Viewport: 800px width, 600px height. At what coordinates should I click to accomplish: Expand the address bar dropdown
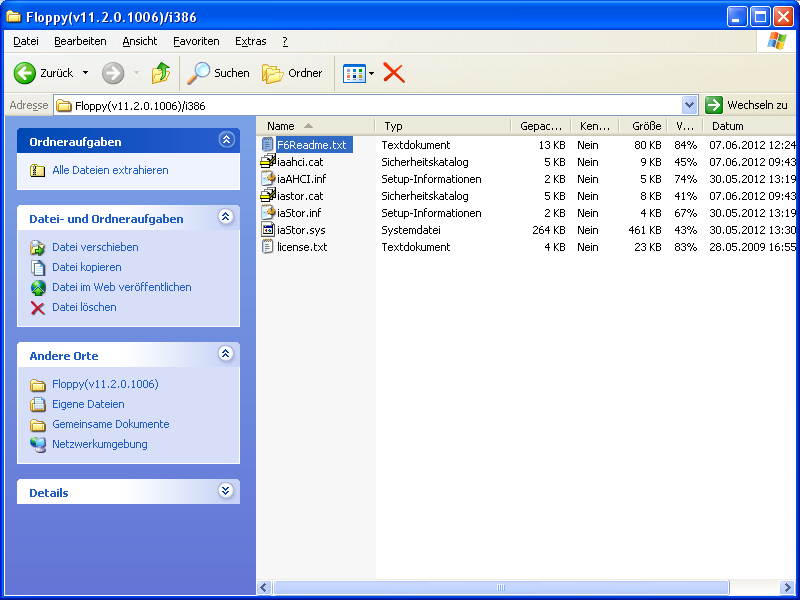pyautogui.click(x=689, y=106)
